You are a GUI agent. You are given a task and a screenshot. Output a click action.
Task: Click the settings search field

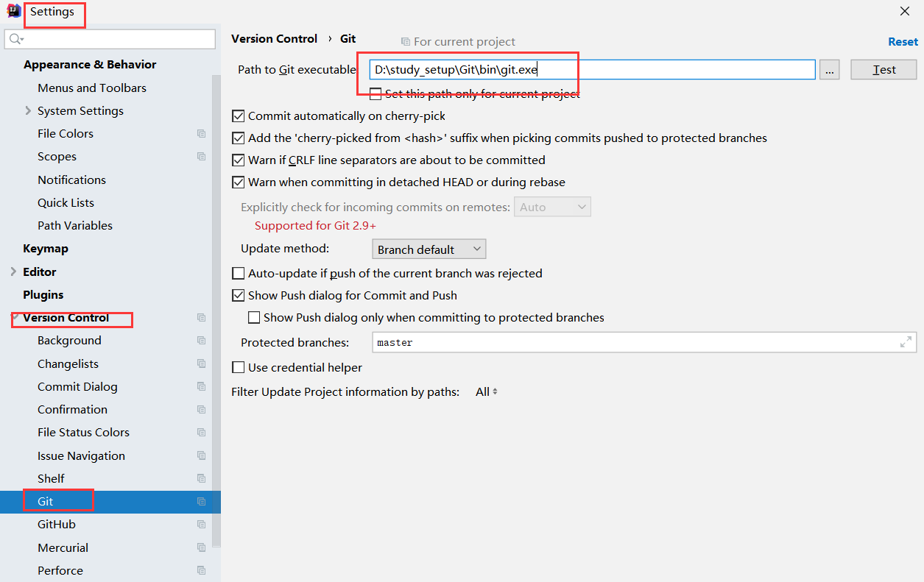[x=110, y=39]
